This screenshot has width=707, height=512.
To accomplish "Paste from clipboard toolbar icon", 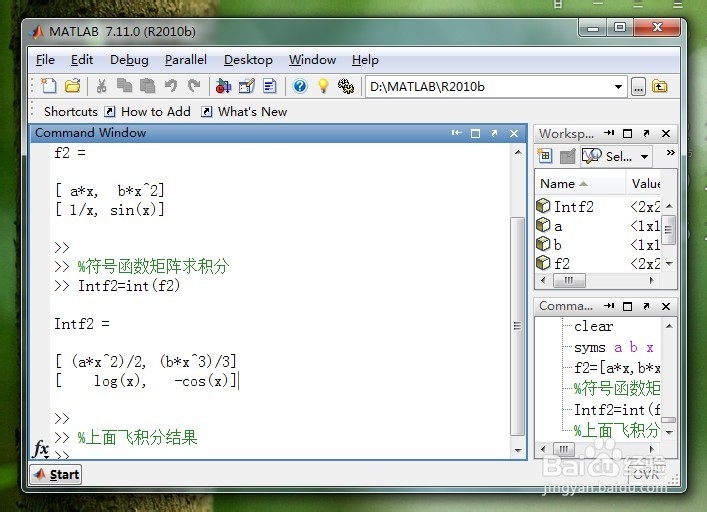I will coord(147,86).
